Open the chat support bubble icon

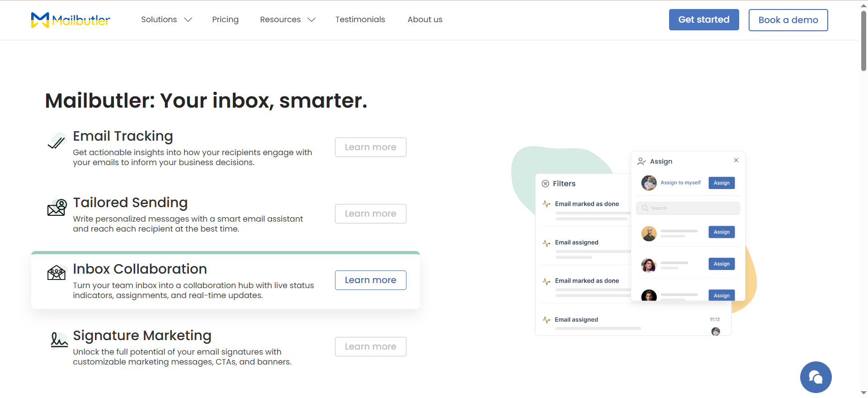click(x=816, y=377)
